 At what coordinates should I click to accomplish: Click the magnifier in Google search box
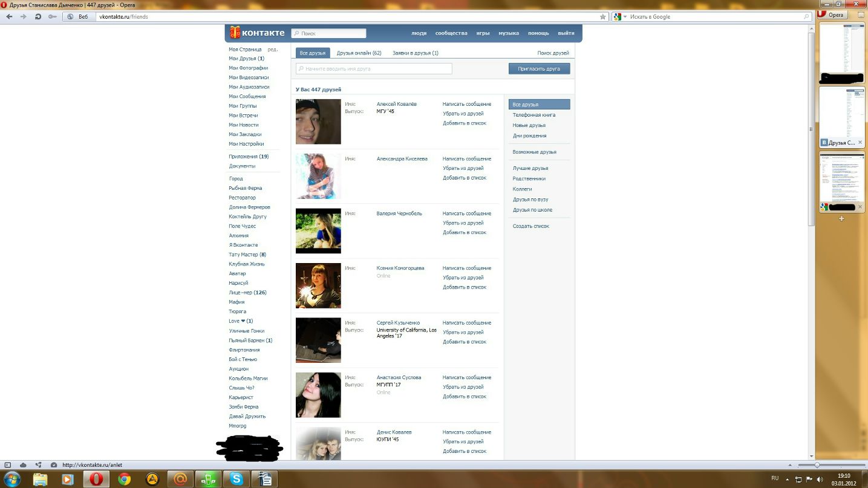tap(806, 17)
